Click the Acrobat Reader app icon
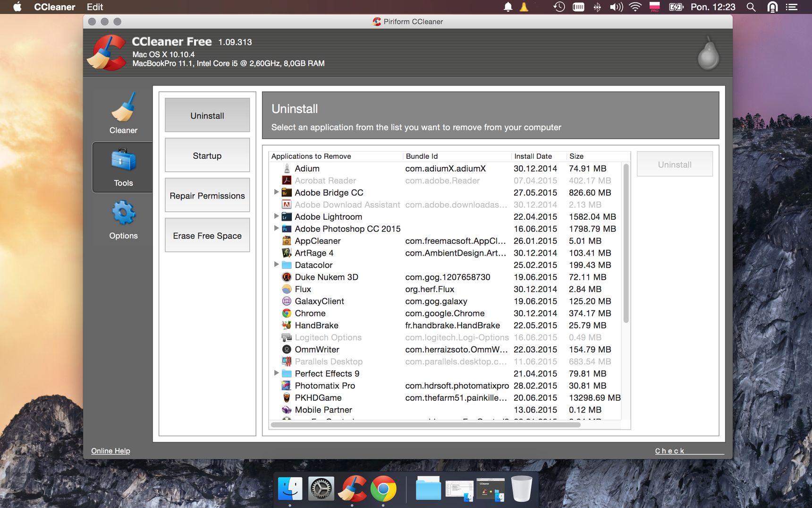812x508 pixels. pyautogui.click(x=287, y=181)
